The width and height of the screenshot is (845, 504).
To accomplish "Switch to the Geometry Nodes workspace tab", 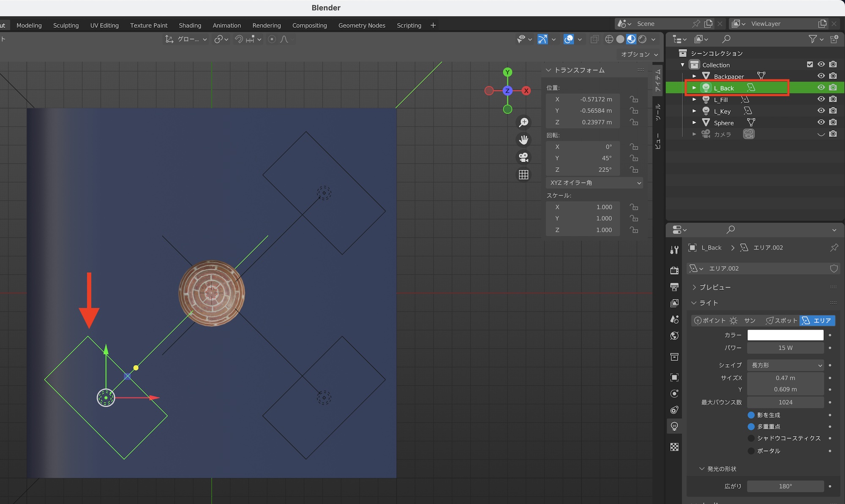I will coord(362,25).
